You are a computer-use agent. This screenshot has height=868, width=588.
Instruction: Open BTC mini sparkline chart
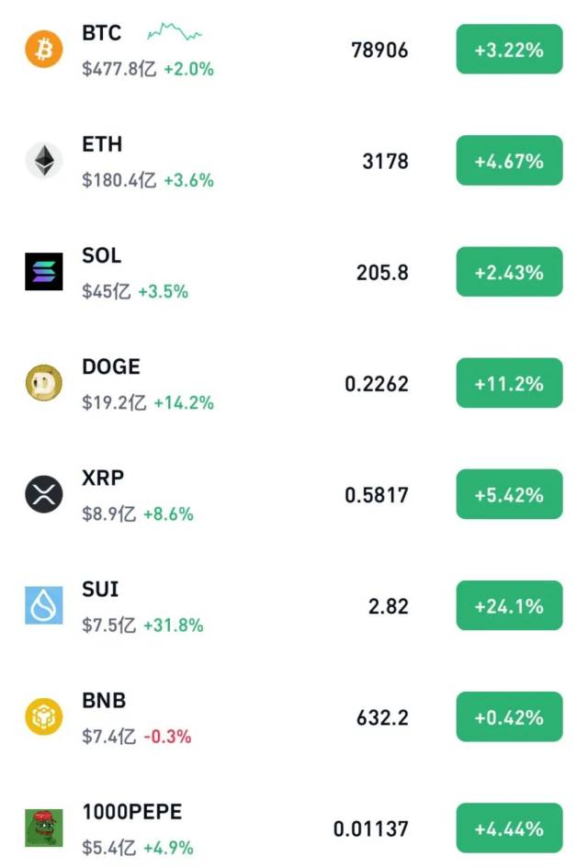click(x=175, y=34)
